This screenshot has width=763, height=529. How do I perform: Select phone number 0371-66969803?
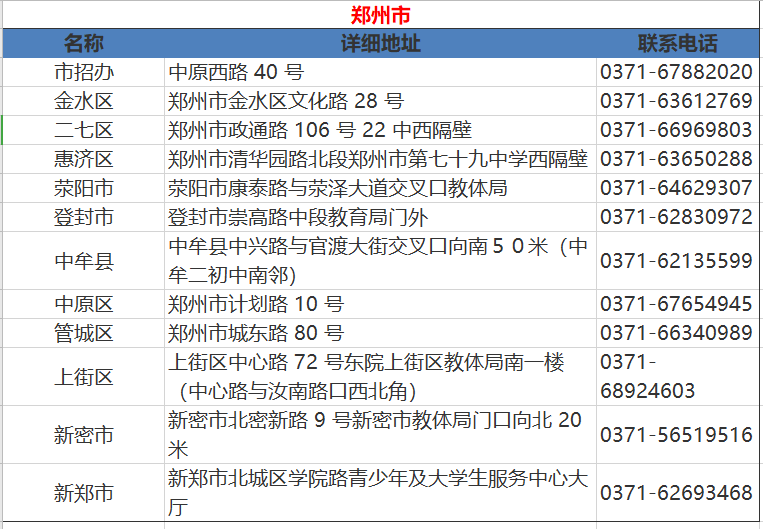click(678, 130)
